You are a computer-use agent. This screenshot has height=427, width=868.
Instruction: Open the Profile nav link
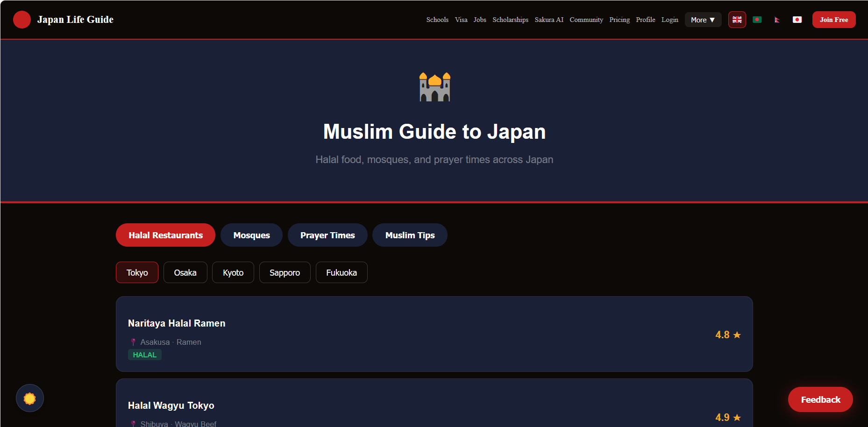tap(646, 20)
